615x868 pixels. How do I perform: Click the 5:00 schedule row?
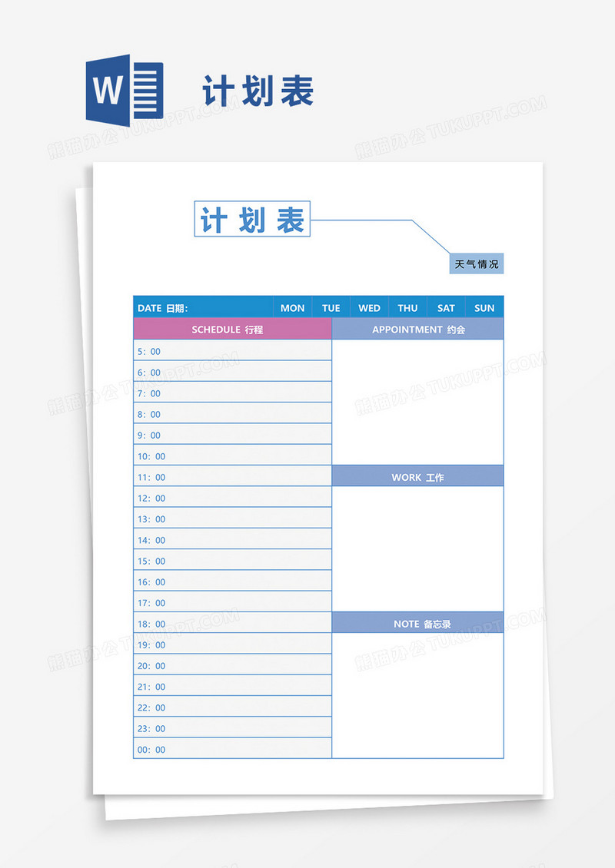pos(233,350)
